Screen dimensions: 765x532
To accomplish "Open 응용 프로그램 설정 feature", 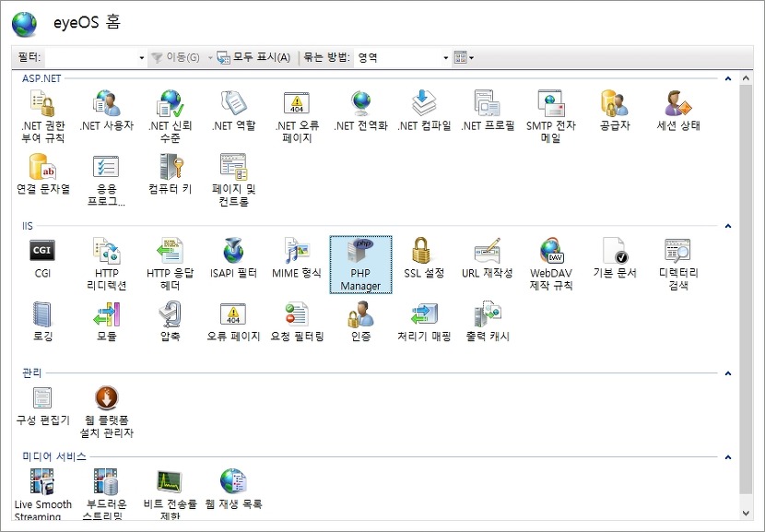I will 106,180.
